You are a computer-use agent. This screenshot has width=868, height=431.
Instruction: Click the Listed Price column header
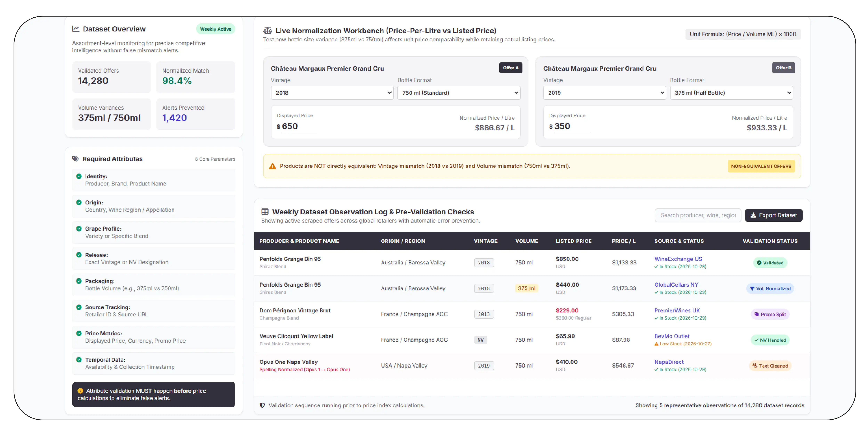point(573,241)
